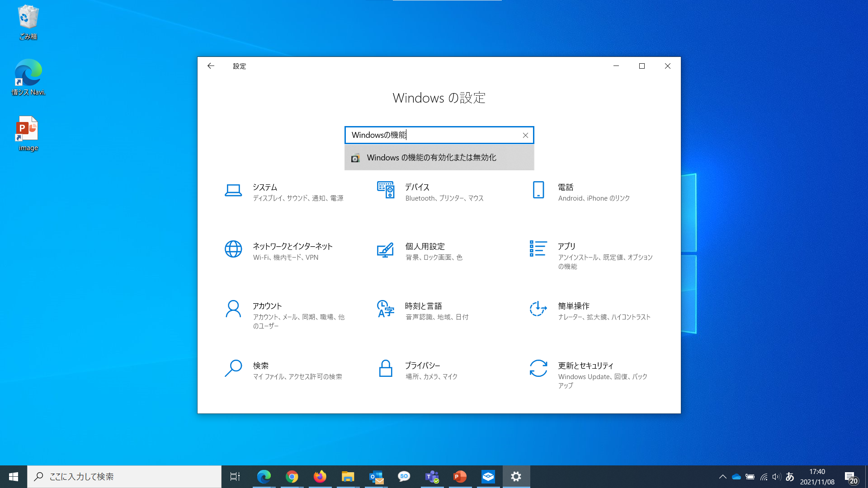Go back with the Settings back arrow
Screen dimensions: 868x488
(211, 66)
